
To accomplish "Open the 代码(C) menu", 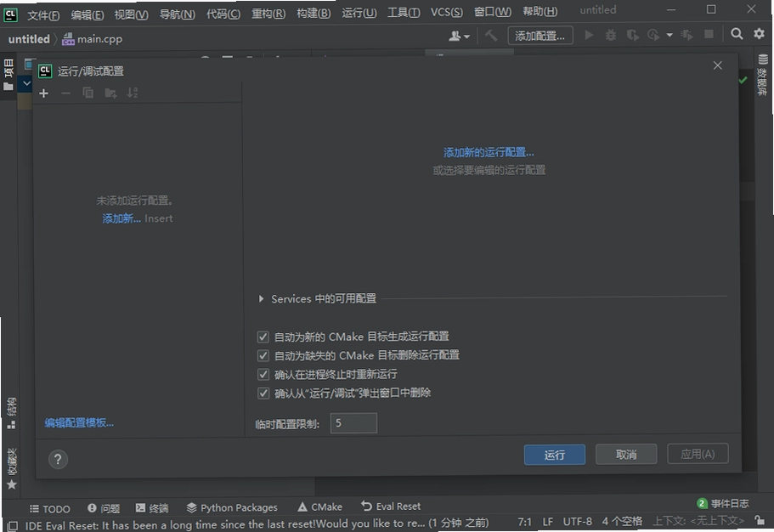I will [223, 14].
